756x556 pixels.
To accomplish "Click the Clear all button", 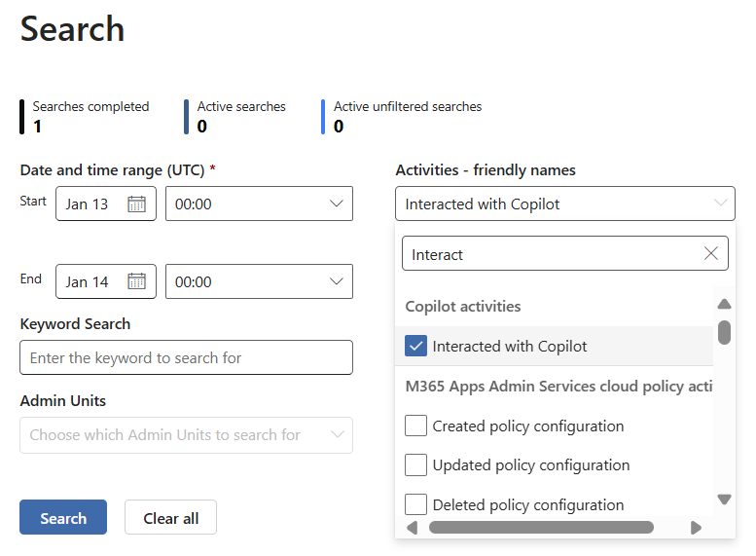I will tap(170, 517).
